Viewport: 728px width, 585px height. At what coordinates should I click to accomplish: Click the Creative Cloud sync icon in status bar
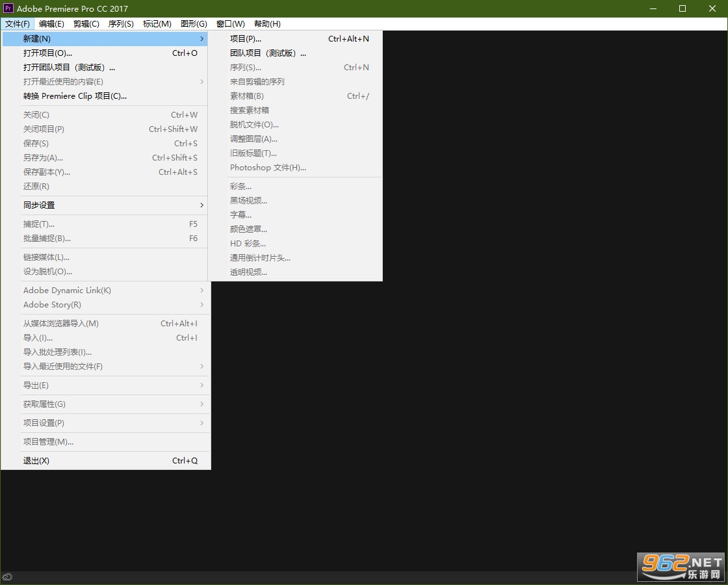click(x=6, y=578)
